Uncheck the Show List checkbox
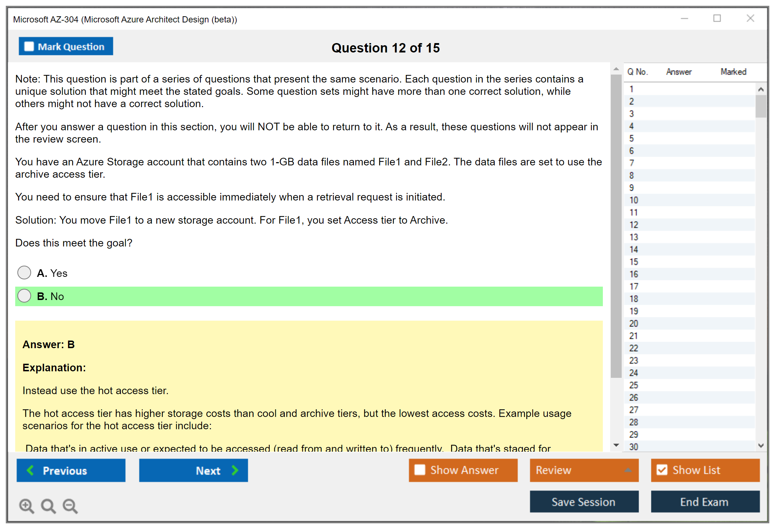Image resolution: width=778 pixels, height=532 pixels. [x=662, y=470]
